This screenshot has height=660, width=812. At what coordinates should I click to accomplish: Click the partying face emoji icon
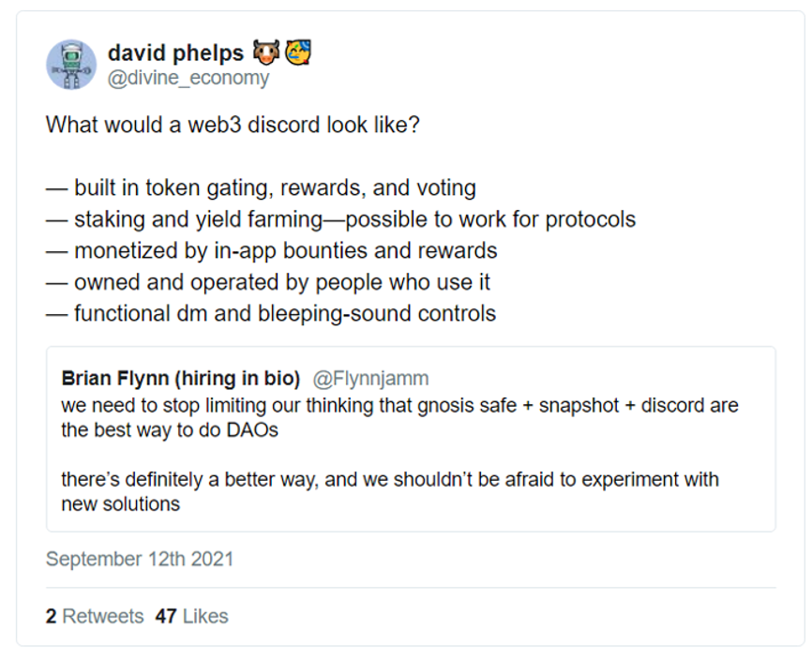[x=298, y=52]
